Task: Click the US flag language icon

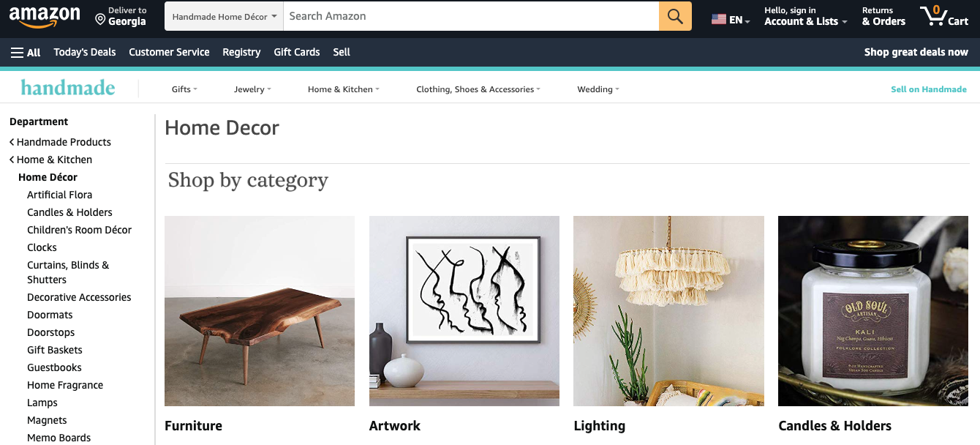Action: (719, 20)
